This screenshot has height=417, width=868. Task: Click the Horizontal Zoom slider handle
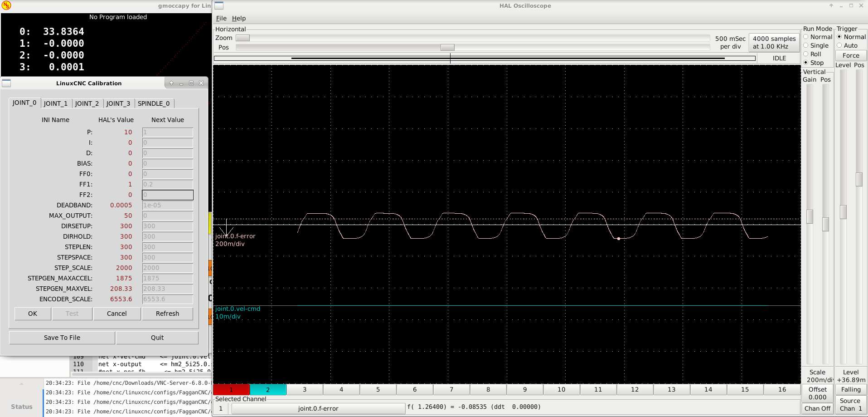click(242, 38)
